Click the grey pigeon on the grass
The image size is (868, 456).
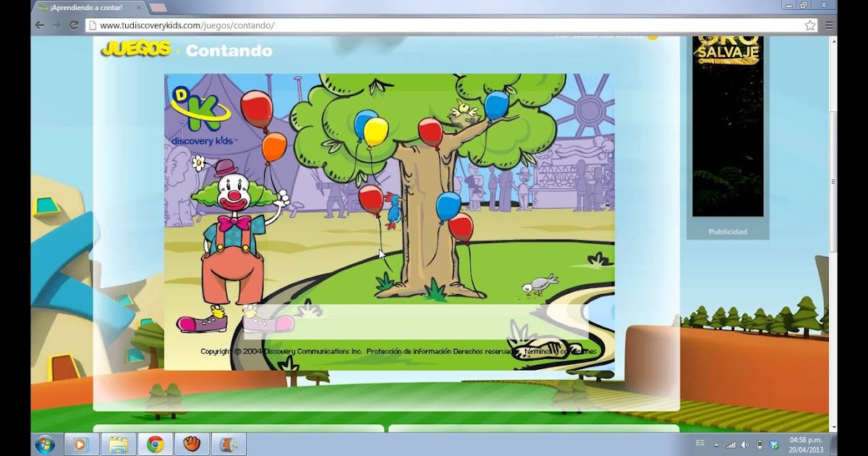[540, 284]
